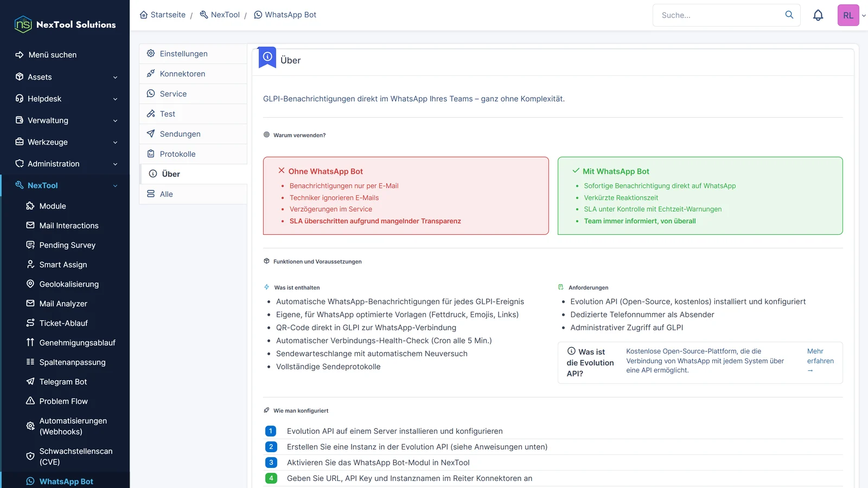The image size is (868, 488).
Task: Focus the Suche search field
Action: click(719, 15)
